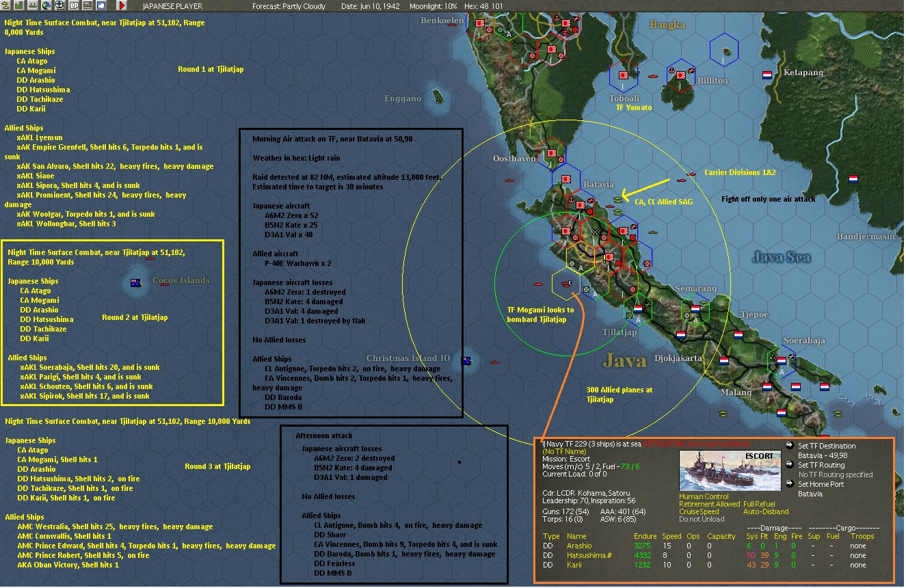Click the Mission: Escort line
The width and height of the screenshot is (906, 588).
click(x=567, y=459)
